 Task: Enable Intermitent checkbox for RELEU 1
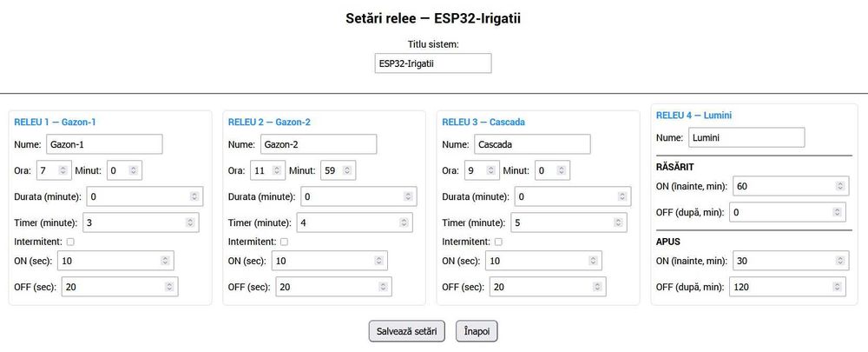point(70,242)
